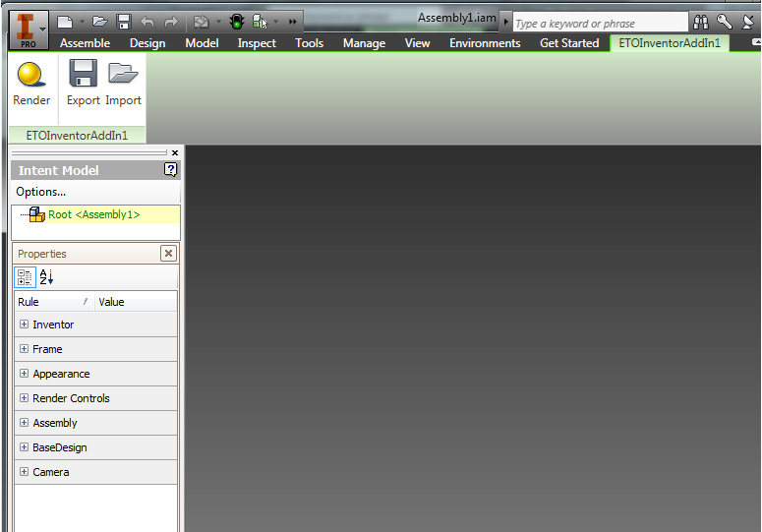762x532 pixels.
Task: Click the Intent Model panel title
Action: 58,170
